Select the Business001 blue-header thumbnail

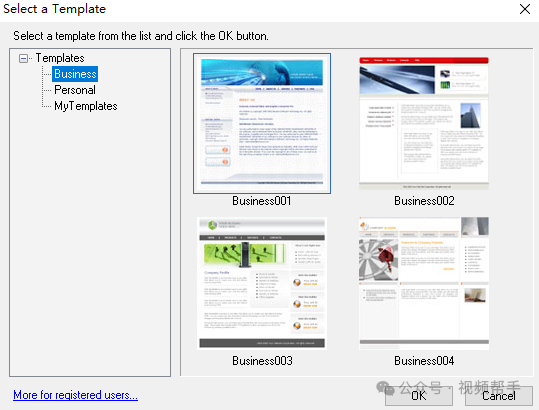262,123
